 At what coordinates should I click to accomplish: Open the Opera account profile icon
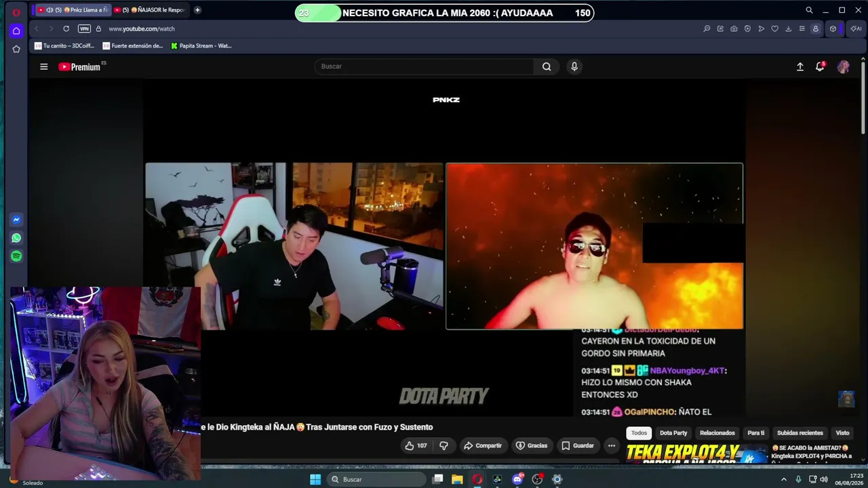816,28
